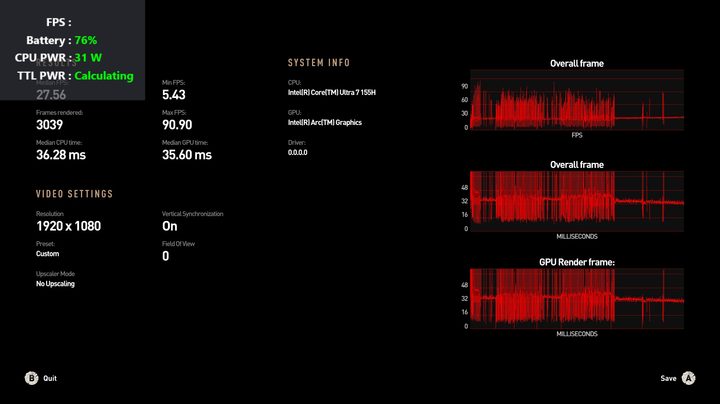
Task: Click the Max FPS 90.90 value
Action: 177,125
